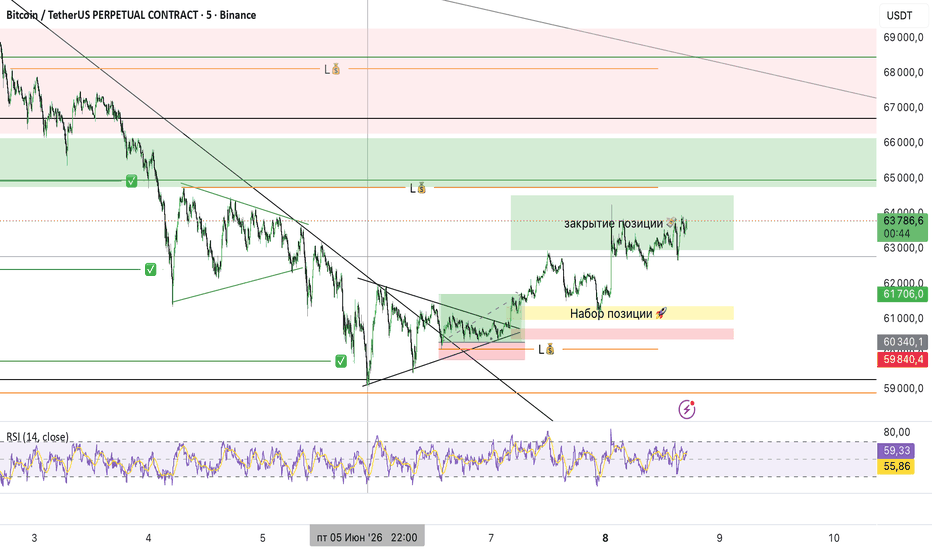Open the USDT currency selector
The height and width of the screenshot is (550, 932).
coord(899,15)
